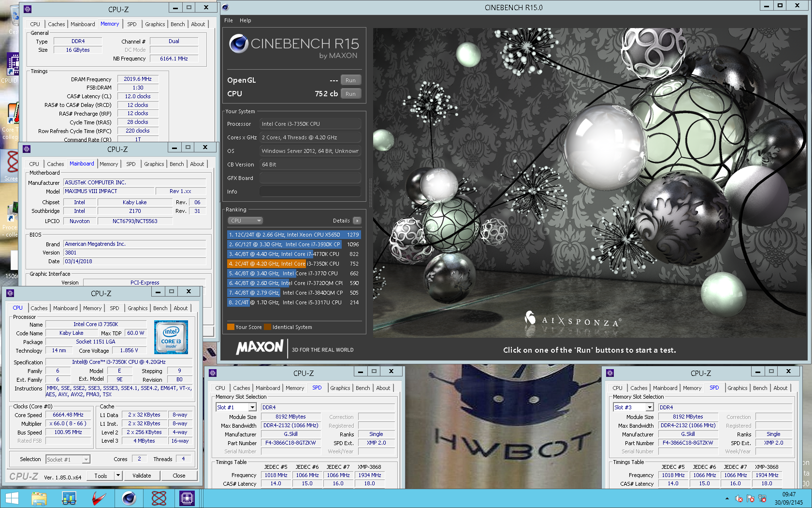Screen dimensions: 812x508
Task: Select ranking entry Xeon CPU X5650
Action: click(x=294, y=235)
